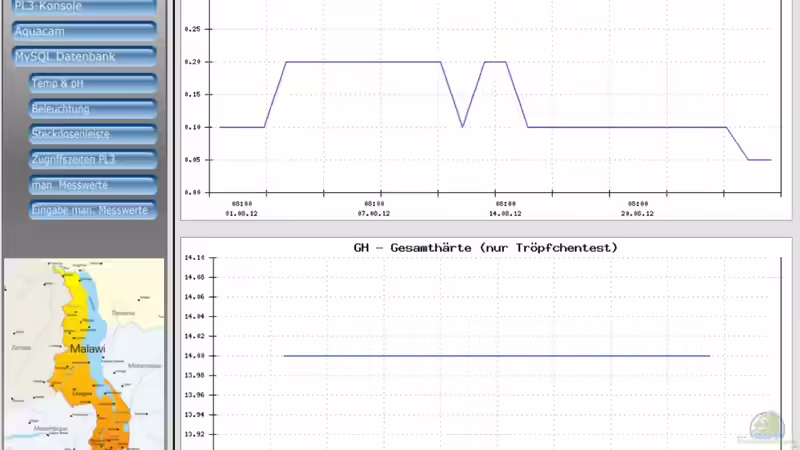
Task: Select the man. Messwerte entry
Action: 93,185
